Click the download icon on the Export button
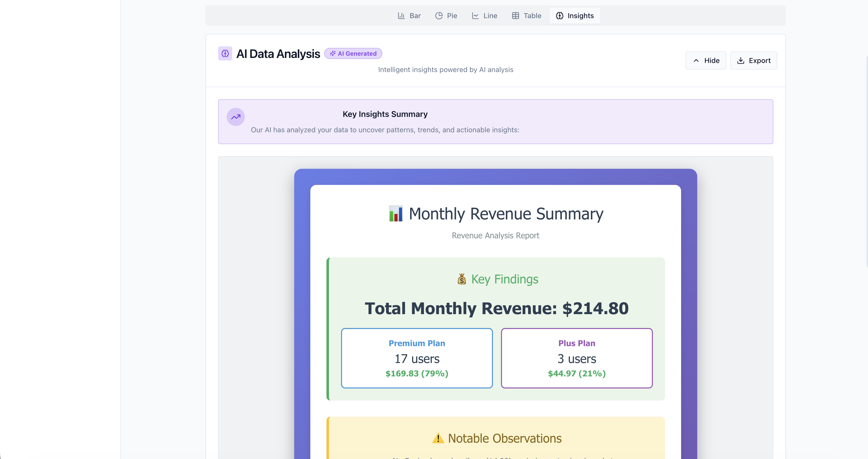 point(740,61)
